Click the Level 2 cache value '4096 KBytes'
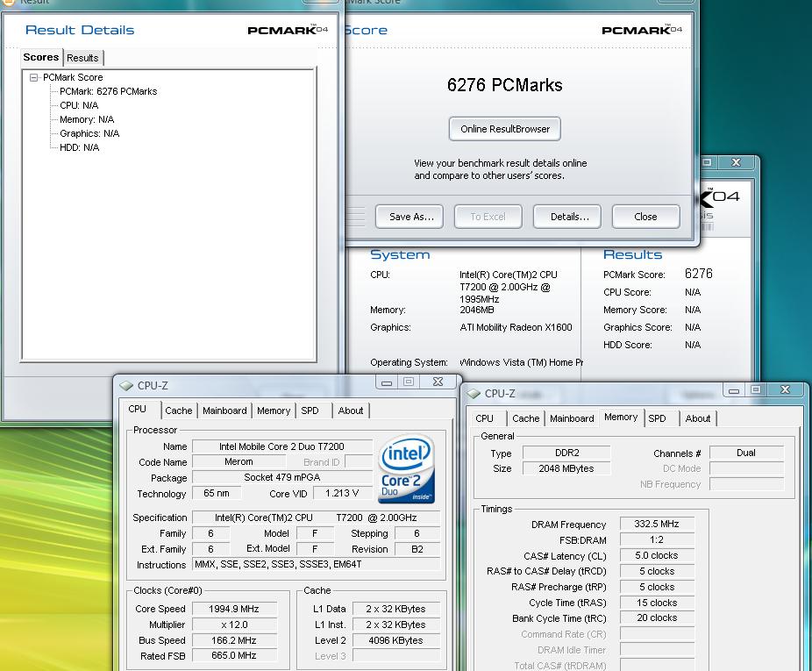The width and height of the screenshot is (812, 671). tap(396, 640)
